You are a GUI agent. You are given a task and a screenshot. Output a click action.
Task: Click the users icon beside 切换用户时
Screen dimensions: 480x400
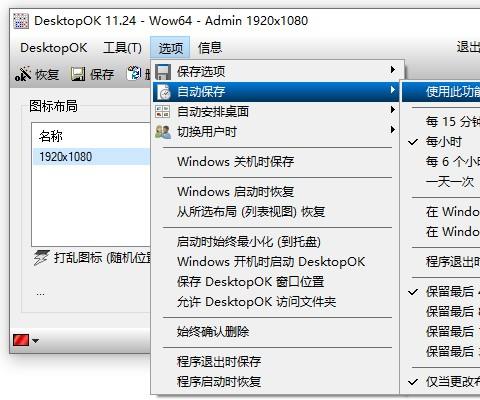163,132
